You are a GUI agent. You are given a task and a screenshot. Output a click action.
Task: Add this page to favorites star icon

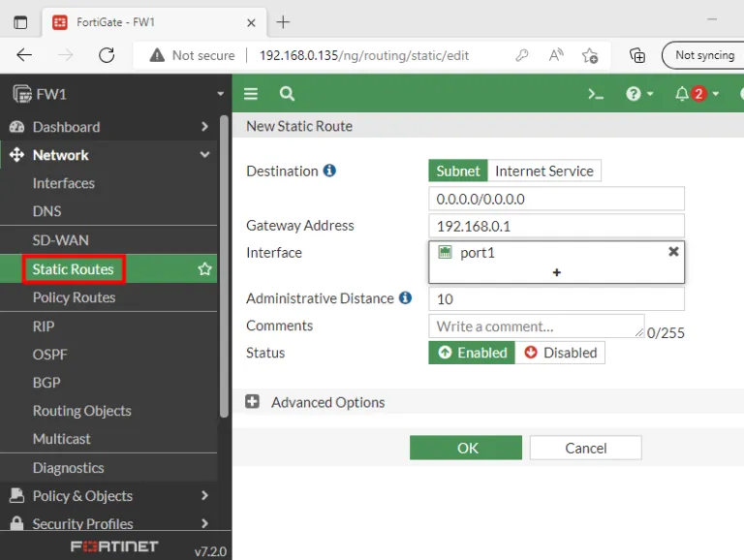click(x=590, y=55)
